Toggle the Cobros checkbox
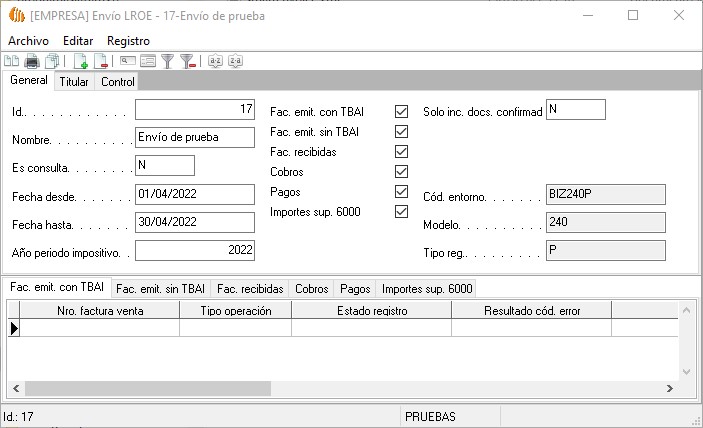 402,172
